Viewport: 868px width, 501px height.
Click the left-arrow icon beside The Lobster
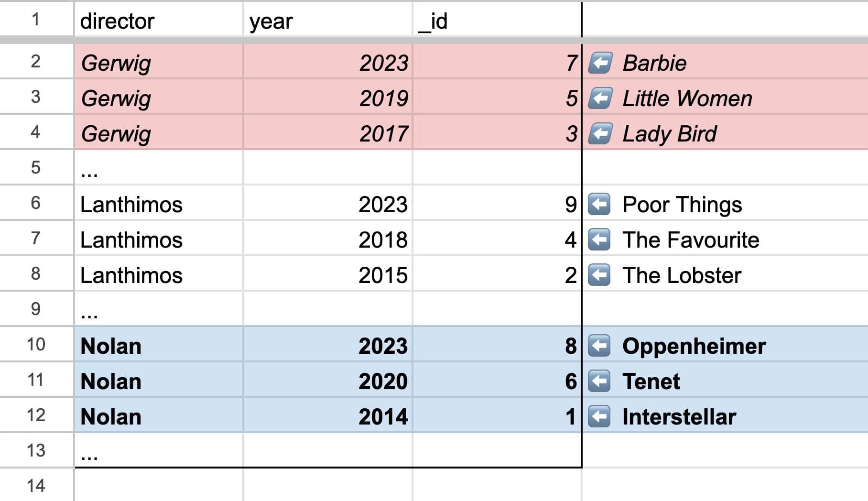coord(599,275)
